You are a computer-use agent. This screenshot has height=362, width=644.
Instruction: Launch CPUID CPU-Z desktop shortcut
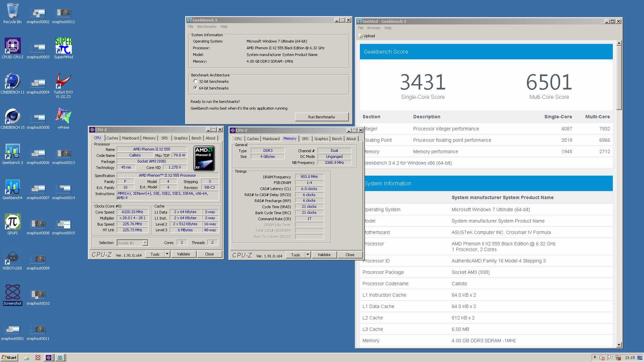(12, 49)
